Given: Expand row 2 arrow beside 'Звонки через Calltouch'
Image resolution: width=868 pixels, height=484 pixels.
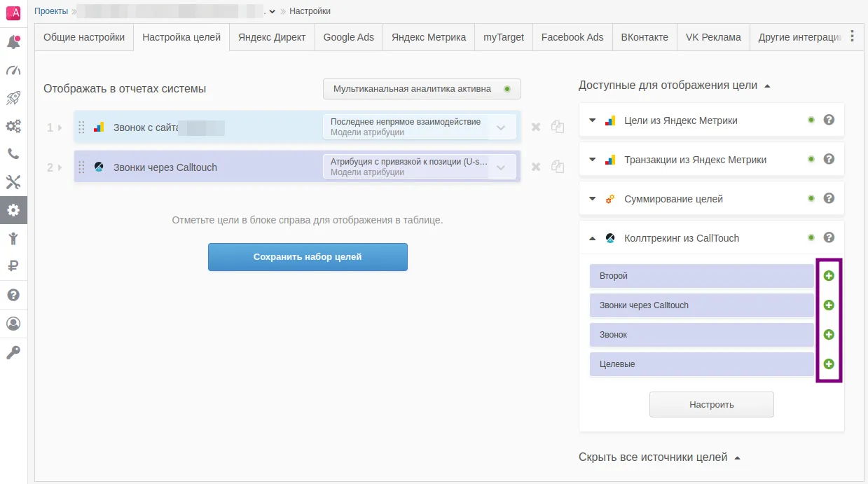Looking at the screenshot, I should point(60,167).
